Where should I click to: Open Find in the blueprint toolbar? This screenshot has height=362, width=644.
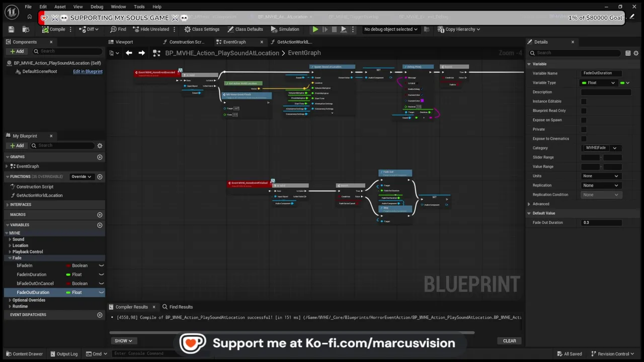click(x=118, y=29)
